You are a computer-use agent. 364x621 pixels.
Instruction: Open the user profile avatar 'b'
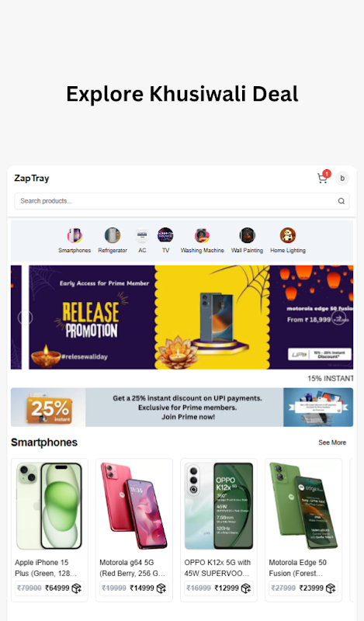coord(342,179)
